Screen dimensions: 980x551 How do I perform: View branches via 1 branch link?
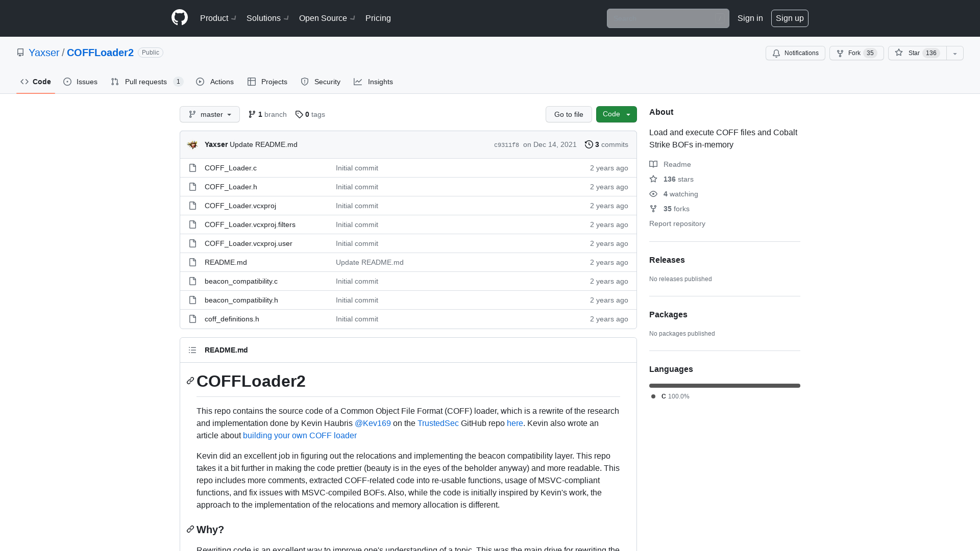coord(267,114)
